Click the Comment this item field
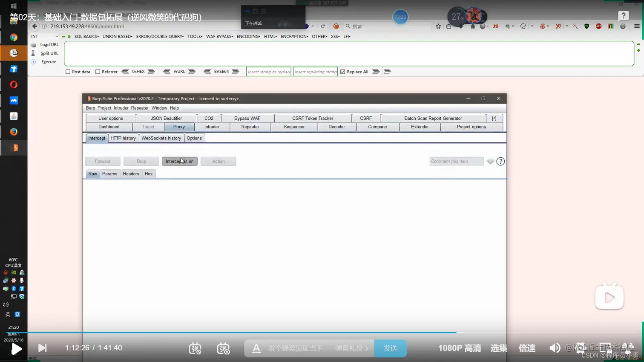Screen dimensions: 644x362 pos(457,161)
